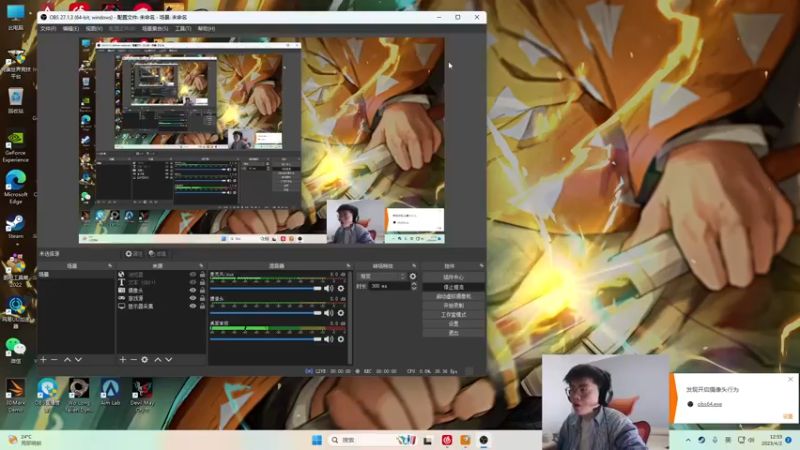Click the 工作室模式 button
This screenshot has width=800, height=450.
454,315
